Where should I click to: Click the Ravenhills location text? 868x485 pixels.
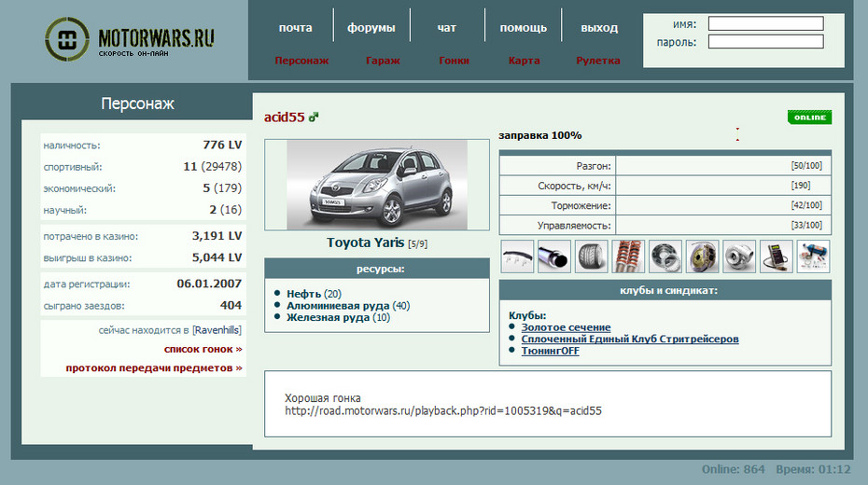217,330
